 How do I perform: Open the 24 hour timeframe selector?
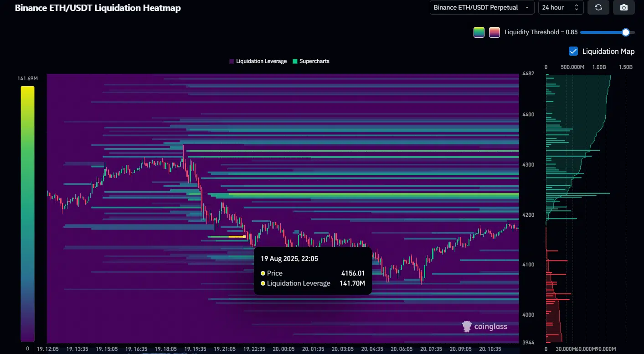[561, 7]
